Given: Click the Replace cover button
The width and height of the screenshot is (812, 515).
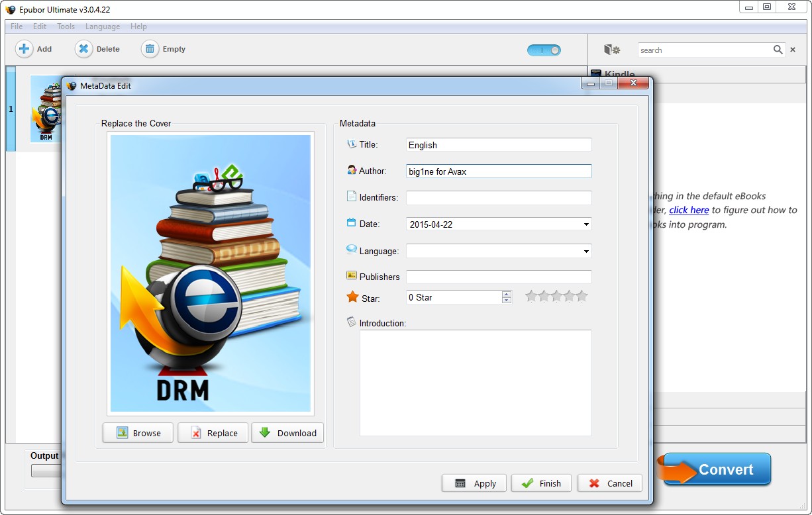Looking at the screenshot, I should pos(213,433).
